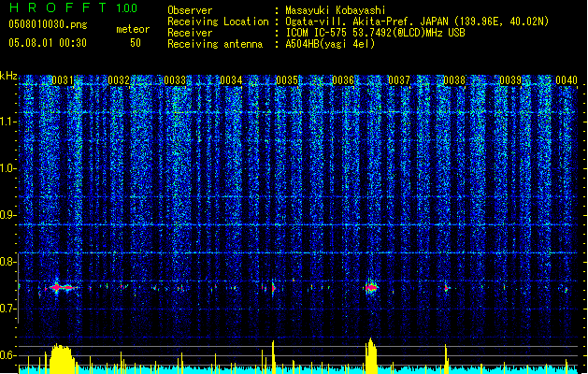Click the ICOM IC-575 receiver text

(375, 33)
